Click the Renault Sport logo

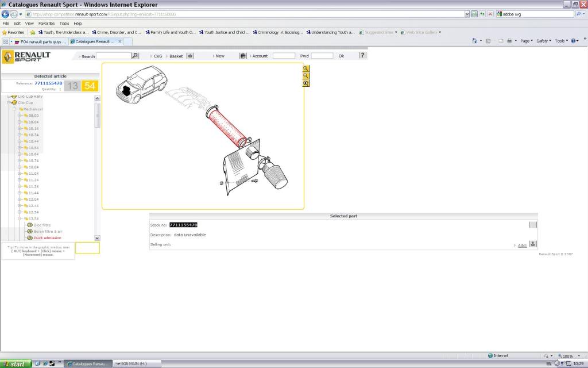[26, 57]
